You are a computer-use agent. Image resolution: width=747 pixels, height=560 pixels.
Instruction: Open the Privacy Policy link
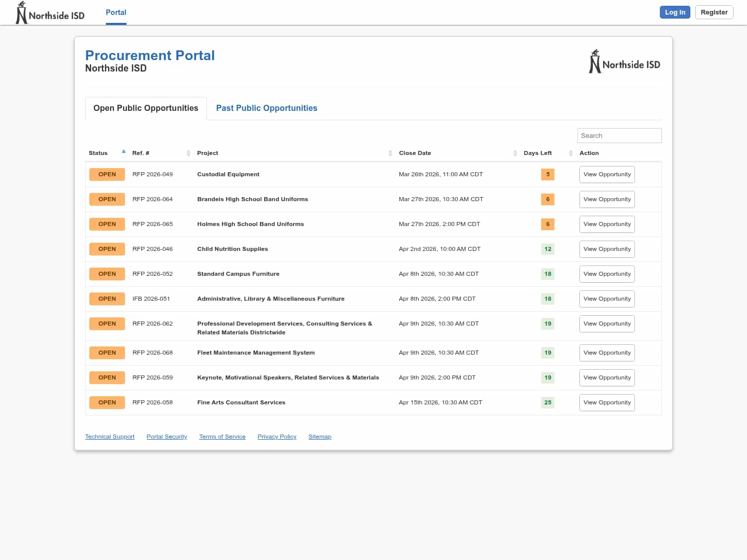tap(276, 437)
